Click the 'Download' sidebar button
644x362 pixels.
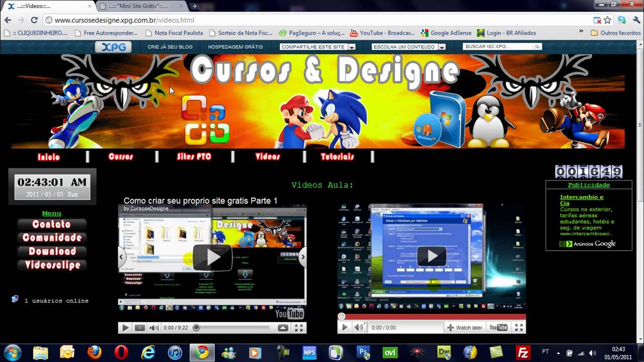pos(52,251)
